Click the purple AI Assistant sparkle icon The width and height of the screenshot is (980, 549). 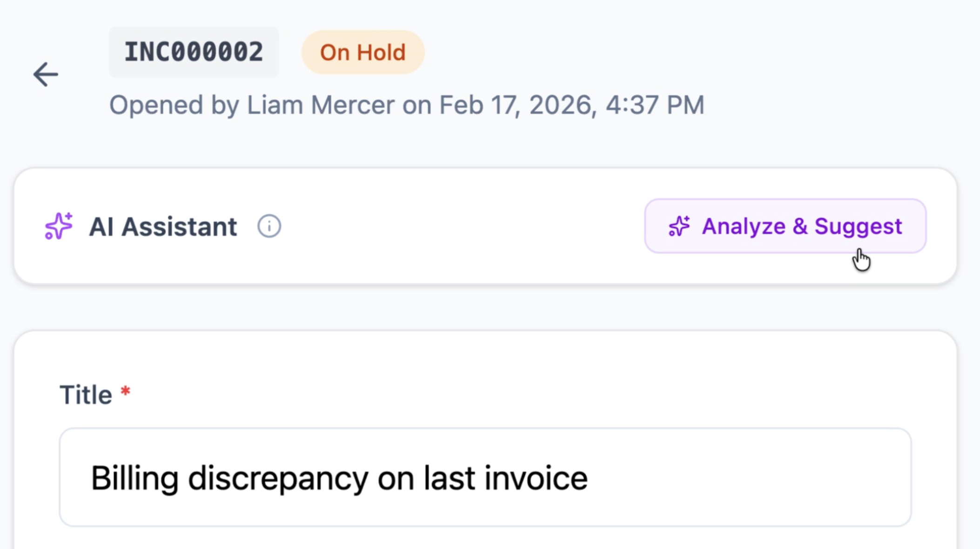pyautogui.click(x=58, y=227)
